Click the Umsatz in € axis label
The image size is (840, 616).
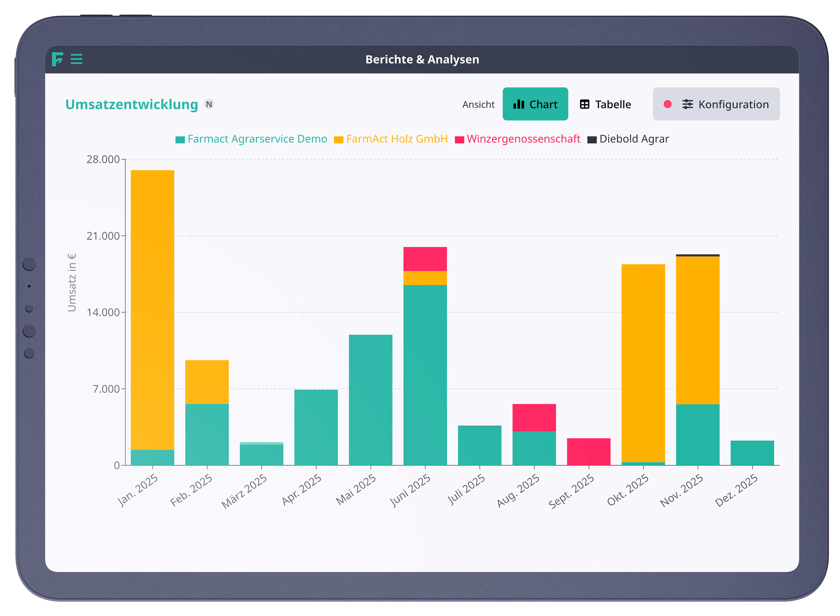click(x=72, y=282)
